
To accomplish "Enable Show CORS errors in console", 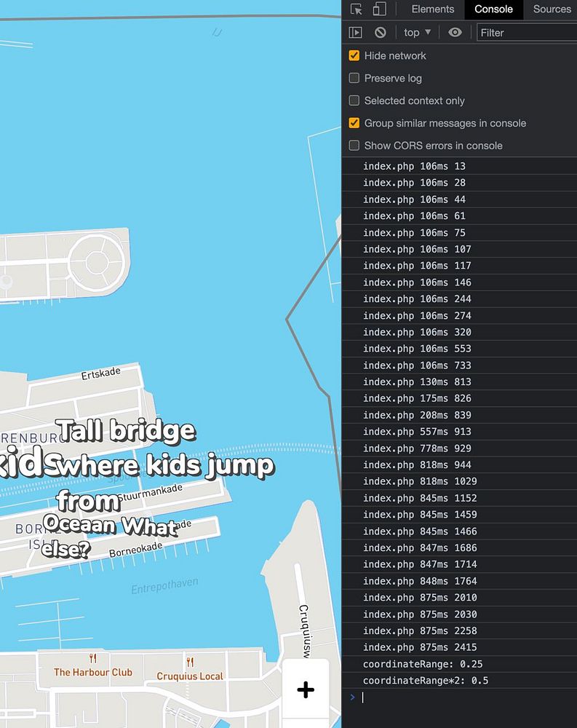I will click(x=354, y=146).
